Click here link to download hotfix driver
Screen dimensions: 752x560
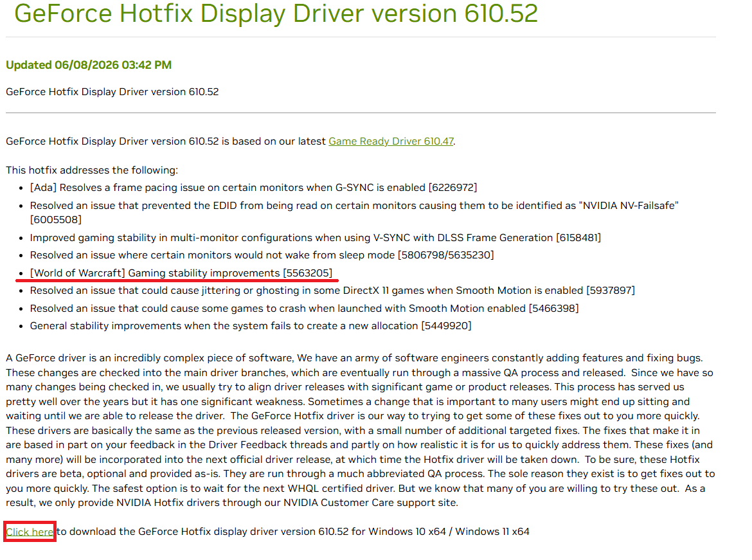pos(30,532)
